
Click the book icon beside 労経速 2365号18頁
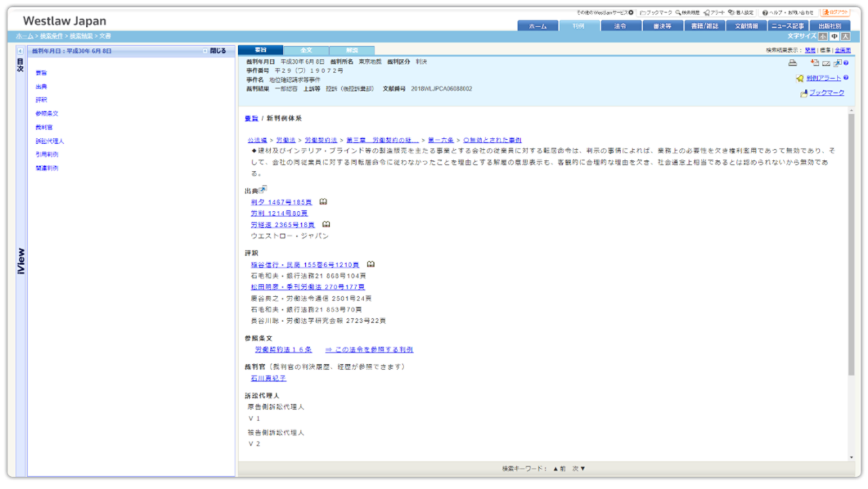[326, 224]
